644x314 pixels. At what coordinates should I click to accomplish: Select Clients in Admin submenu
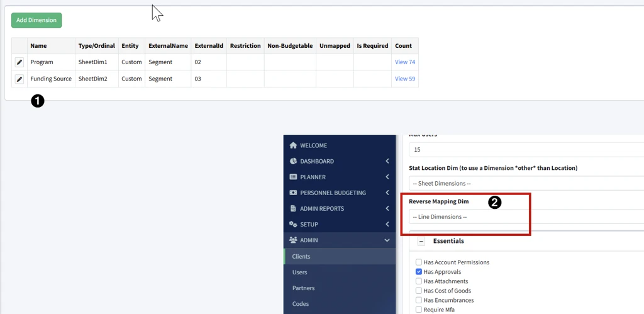[x=340, y=257]
